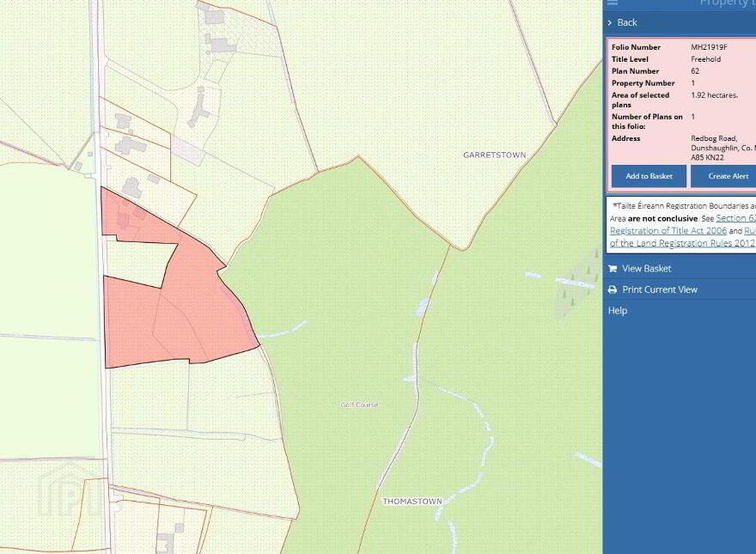The width and height of the screenshot is (756, 554).
Task: Open the Section 62 link
Action: click(735, 218)
